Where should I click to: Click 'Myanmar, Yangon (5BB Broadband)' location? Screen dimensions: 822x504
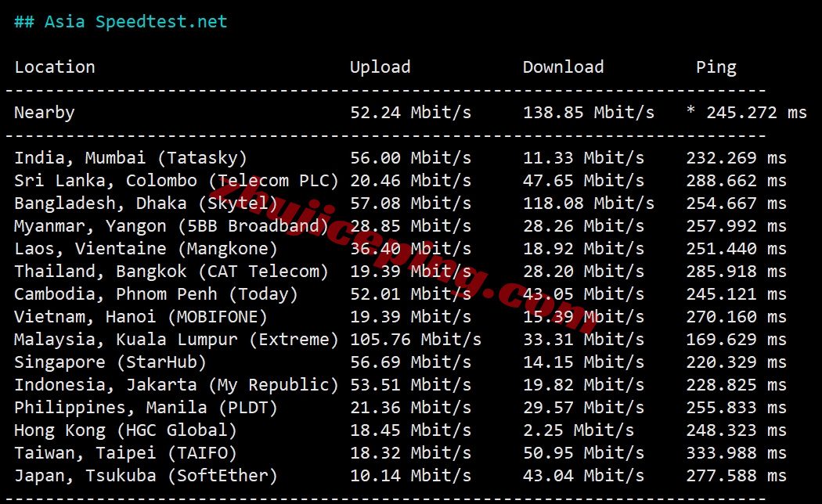coord(171,226)
